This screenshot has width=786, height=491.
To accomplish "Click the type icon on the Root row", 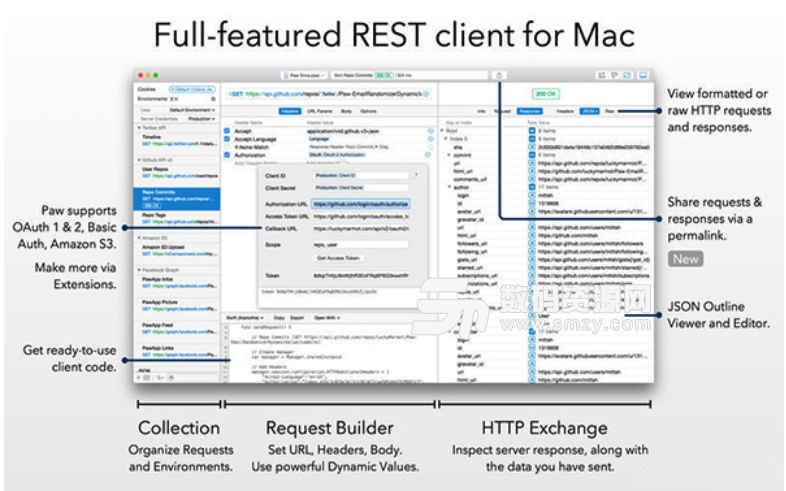I will coord(532,131).
